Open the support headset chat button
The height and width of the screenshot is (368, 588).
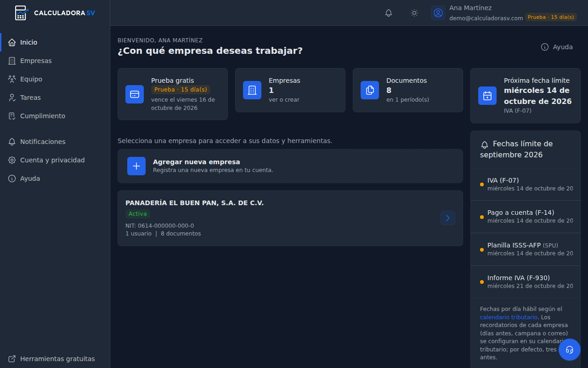(x=570, y=350)
